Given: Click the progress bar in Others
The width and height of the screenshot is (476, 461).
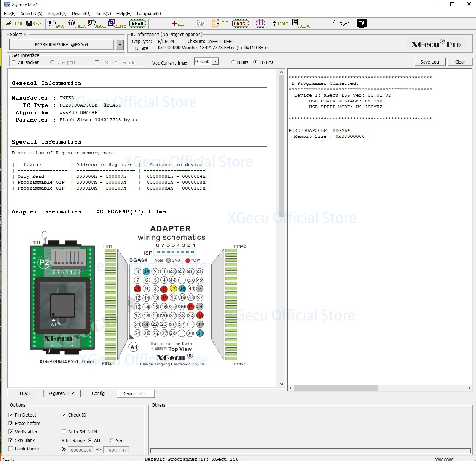Looking at the screenshot, I should [310, 451].
